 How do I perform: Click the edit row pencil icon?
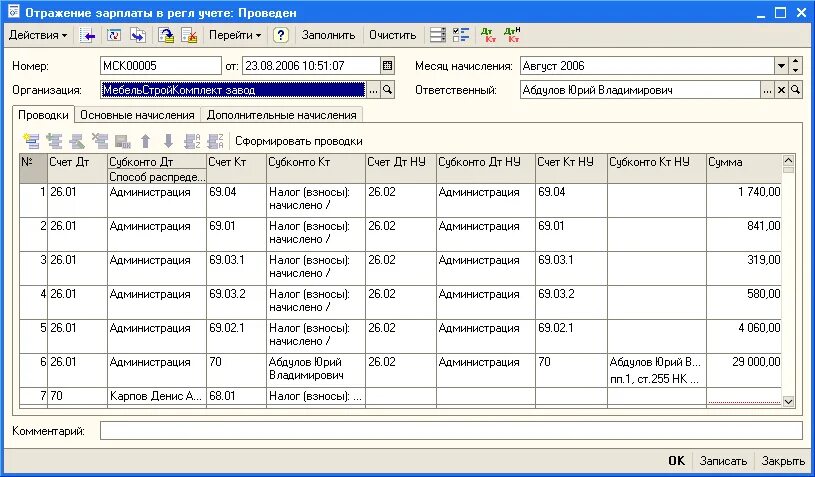[77, 141]
